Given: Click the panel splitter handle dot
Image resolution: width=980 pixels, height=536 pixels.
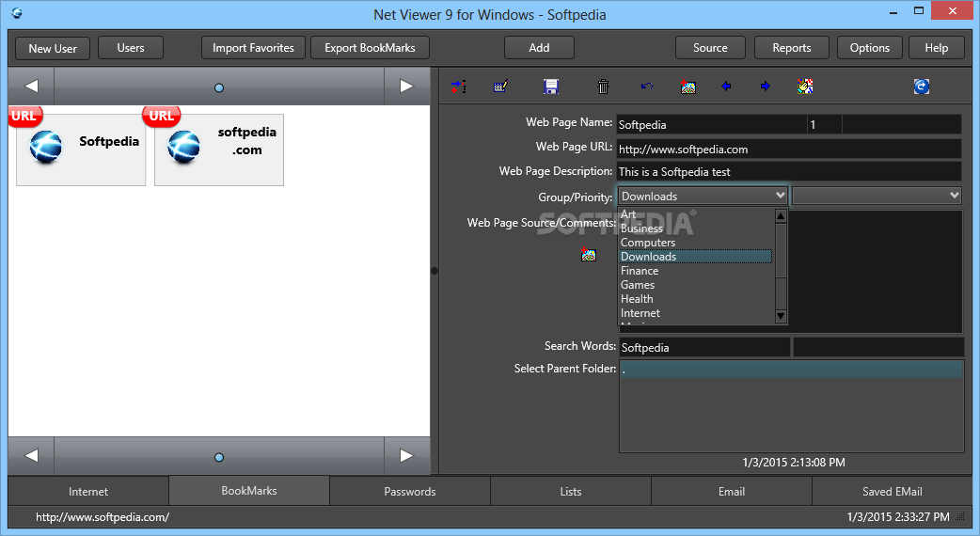Looking at the screenshot, I should (x=435, y=271).
